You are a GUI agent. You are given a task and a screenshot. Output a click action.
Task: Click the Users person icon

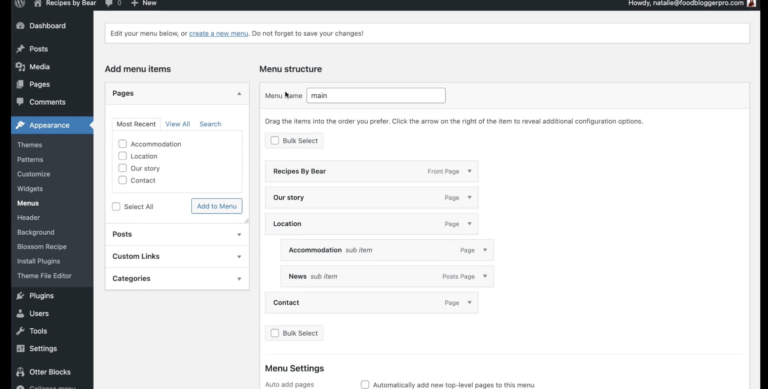coord(20,314)
